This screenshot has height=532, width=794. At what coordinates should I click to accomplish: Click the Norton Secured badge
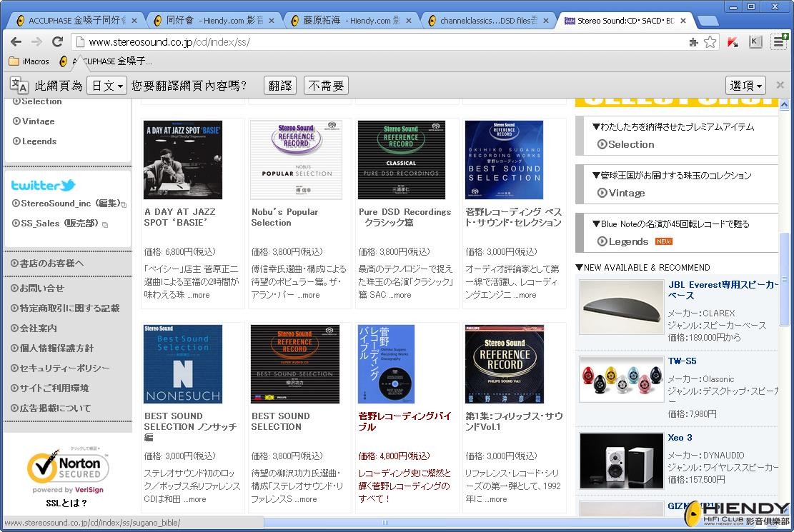pos(68,471)
